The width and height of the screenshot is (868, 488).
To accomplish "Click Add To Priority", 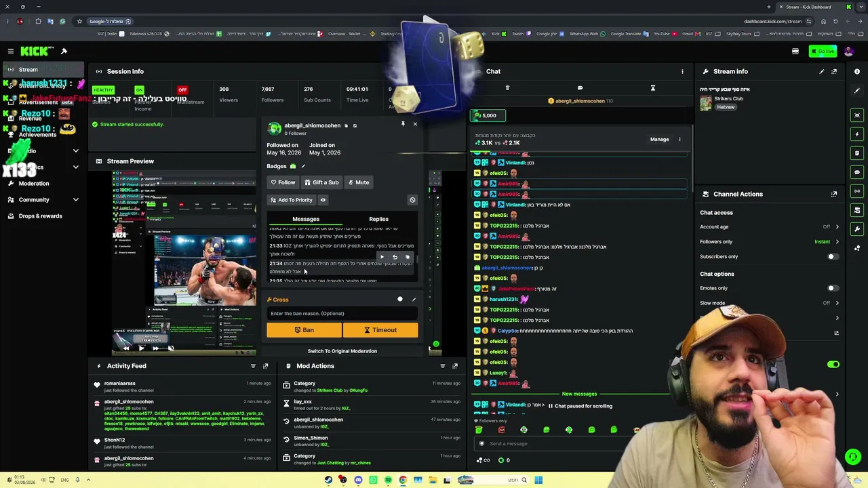I will [291, 200].
